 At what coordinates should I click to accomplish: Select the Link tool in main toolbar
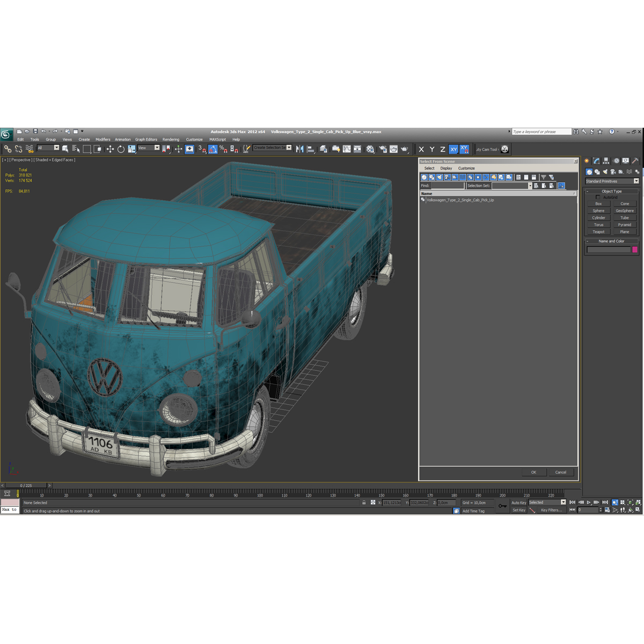8,149
